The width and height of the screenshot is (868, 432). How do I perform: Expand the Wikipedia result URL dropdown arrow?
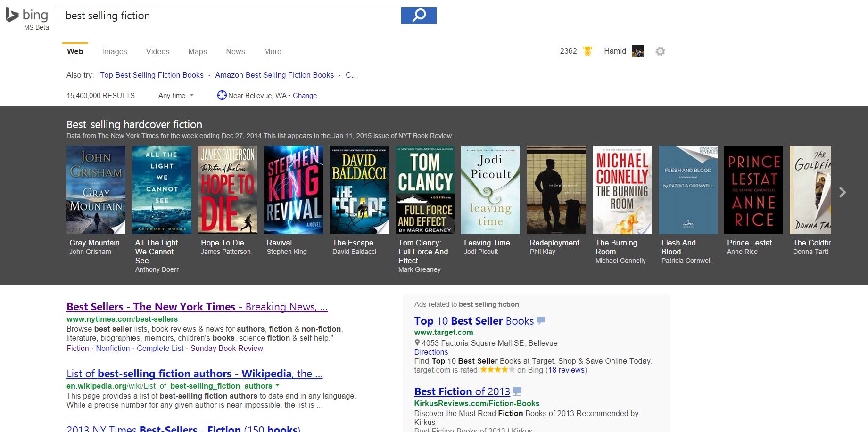(x=278, y=386)
